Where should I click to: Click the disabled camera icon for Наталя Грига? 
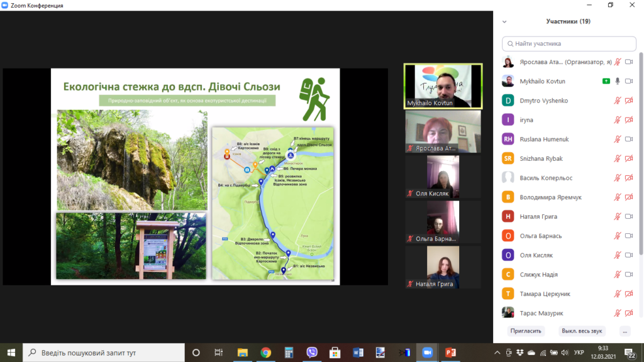coord(629,217)
